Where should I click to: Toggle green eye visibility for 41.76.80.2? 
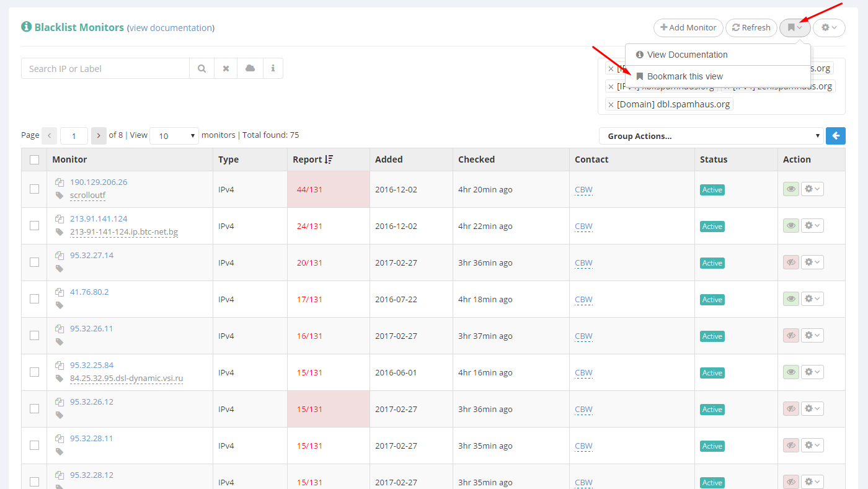(x=790, y=299)
